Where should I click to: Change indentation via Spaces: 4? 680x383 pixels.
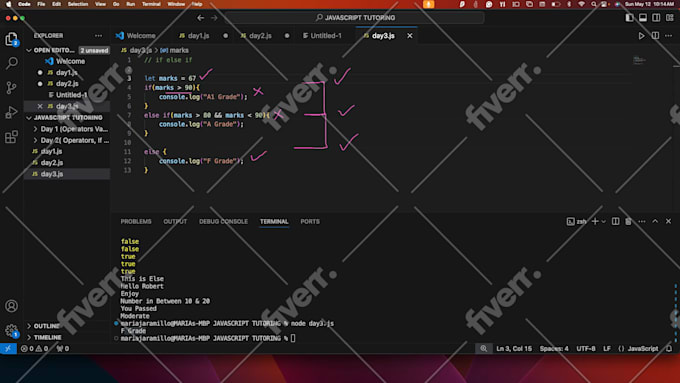pyautogui.click(x=554, y=348)
